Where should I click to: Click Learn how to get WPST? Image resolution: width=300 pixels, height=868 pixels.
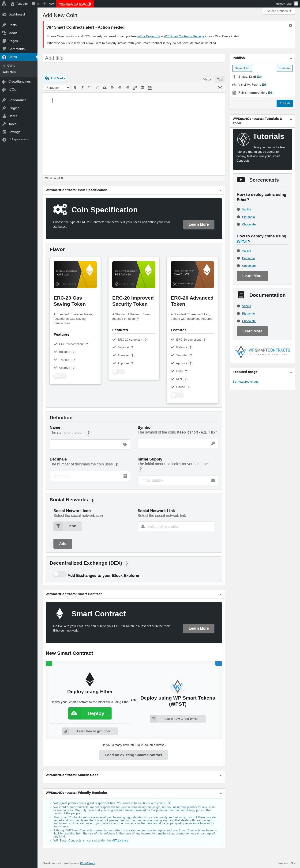(x=178, y=719)
